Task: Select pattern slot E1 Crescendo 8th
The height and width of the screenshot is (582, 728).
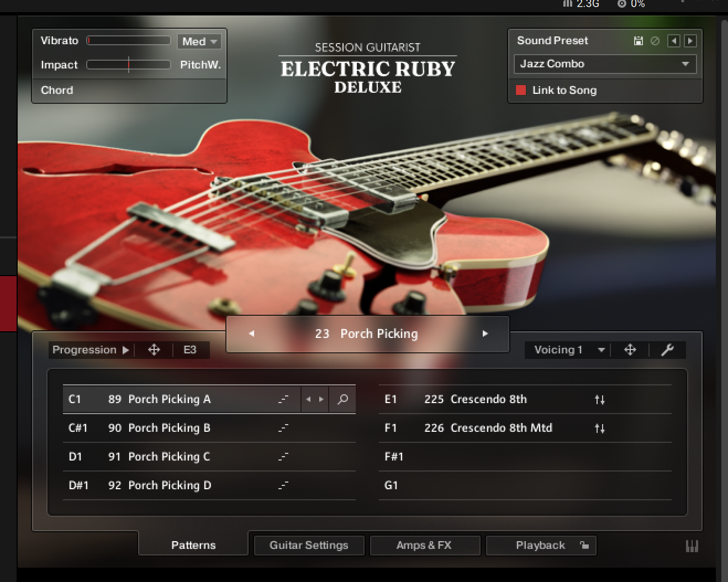Action: 525,399
